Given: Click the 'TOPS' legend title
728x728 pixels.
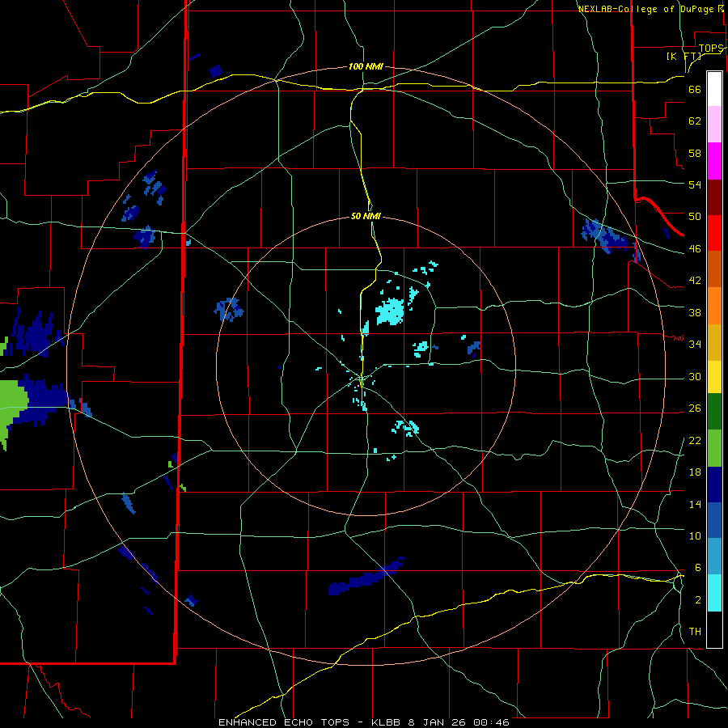Looking at the screenshot, I should (x=711, y=49).
